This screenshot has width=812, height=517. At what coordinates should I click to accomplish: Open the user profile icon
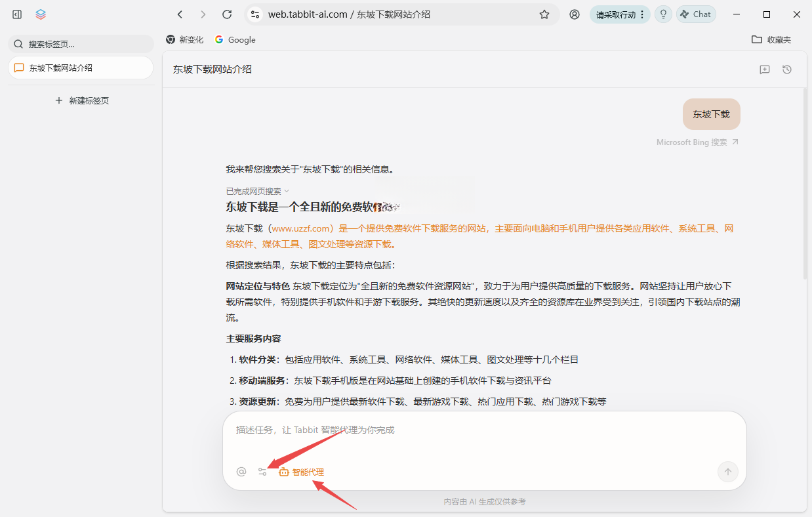pos(575,14)
